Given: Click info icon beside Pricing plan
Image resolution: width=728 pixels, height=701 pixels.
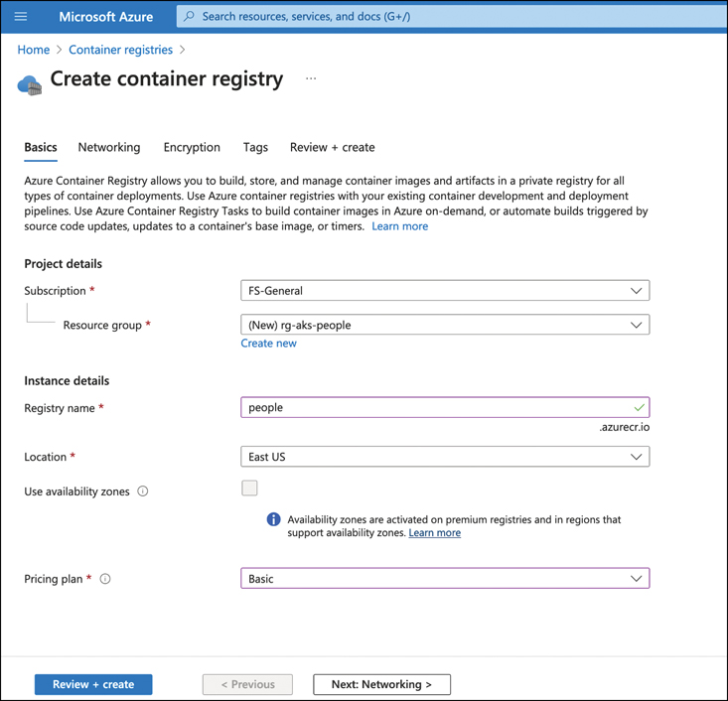Looking at the screenshot, I should pos(105,579).
